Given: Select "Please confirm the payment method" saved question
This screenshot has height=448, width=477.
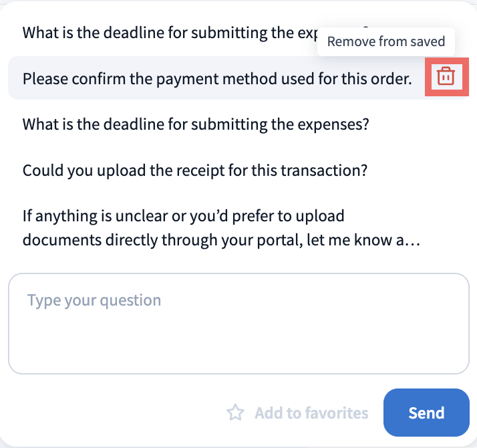Looking at the screenshot, I should 216,78.
